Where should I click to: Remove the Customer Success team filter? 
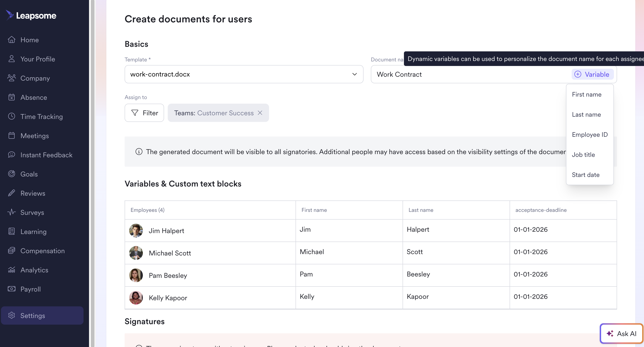coord(260,113)
